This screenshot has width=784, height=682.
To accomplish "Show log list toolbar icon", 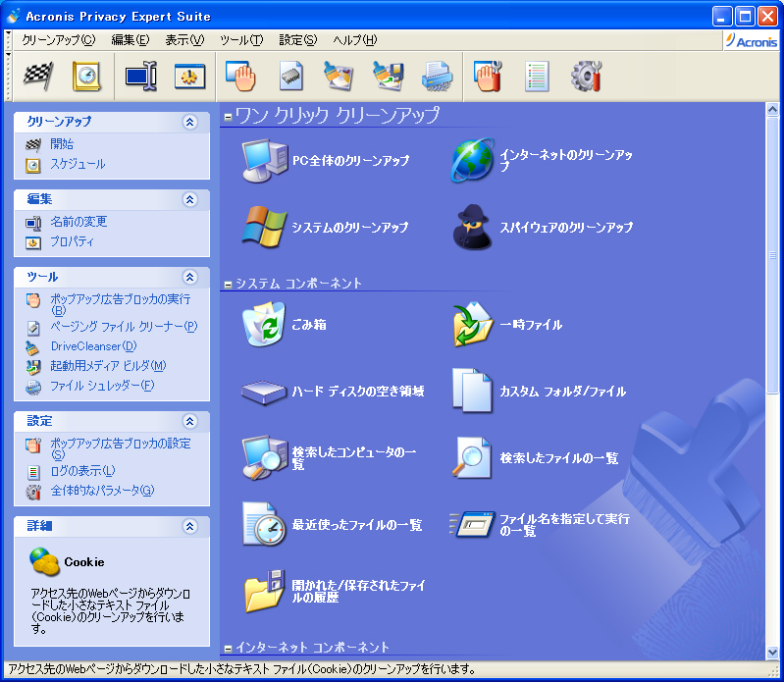I will point(537,76).
